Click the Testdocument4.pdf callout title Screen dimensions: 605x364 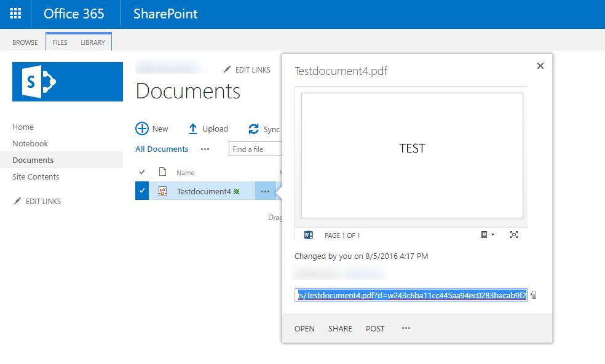pos(341,71)
